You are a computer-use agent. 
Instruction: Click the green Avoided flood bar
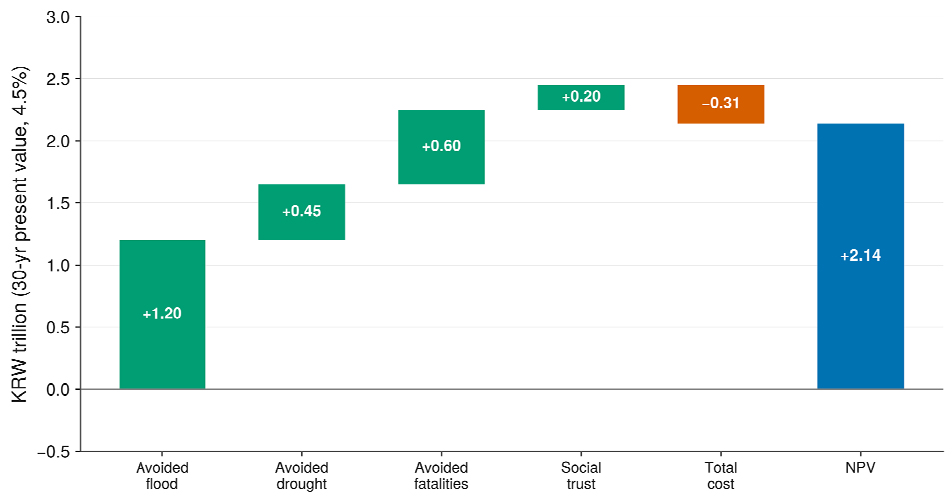(x=162, y=315)
